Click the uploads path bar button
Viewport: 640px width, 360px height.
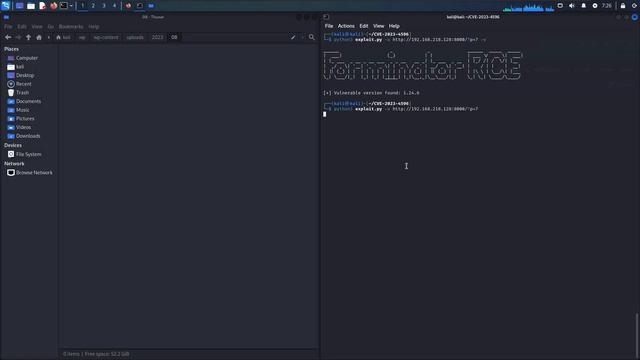135,37
